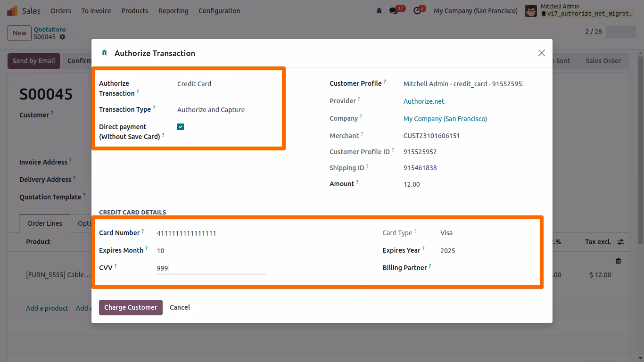Click Cancel in the dialog
Screen dimensions: 644x362
tap(180, 307)
